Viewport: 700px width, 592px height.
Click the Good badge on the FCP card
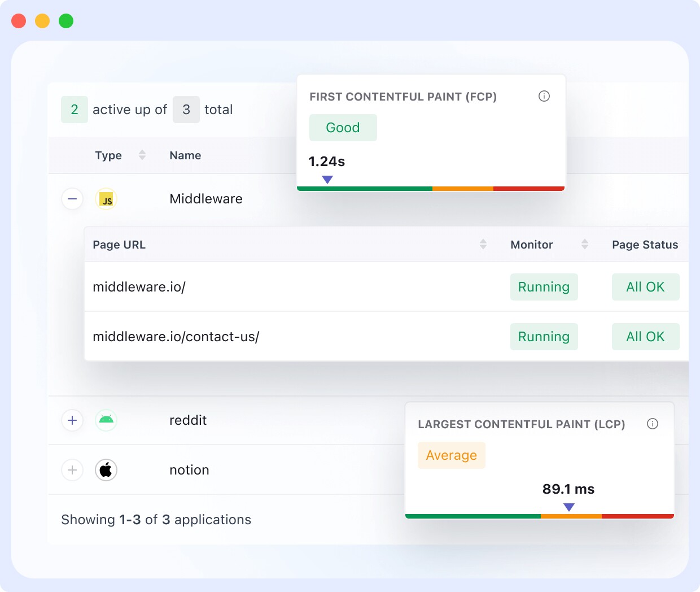343,128
